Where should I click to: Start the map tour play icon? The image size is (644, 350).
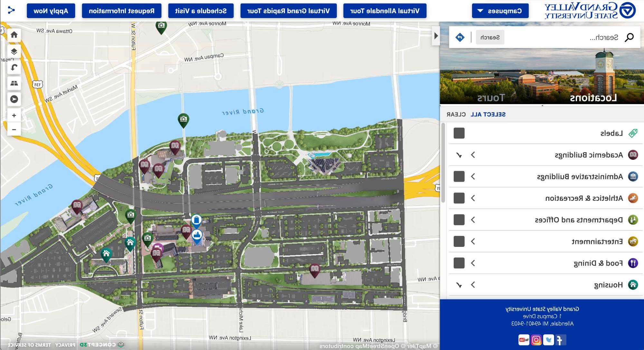(14, 99)
